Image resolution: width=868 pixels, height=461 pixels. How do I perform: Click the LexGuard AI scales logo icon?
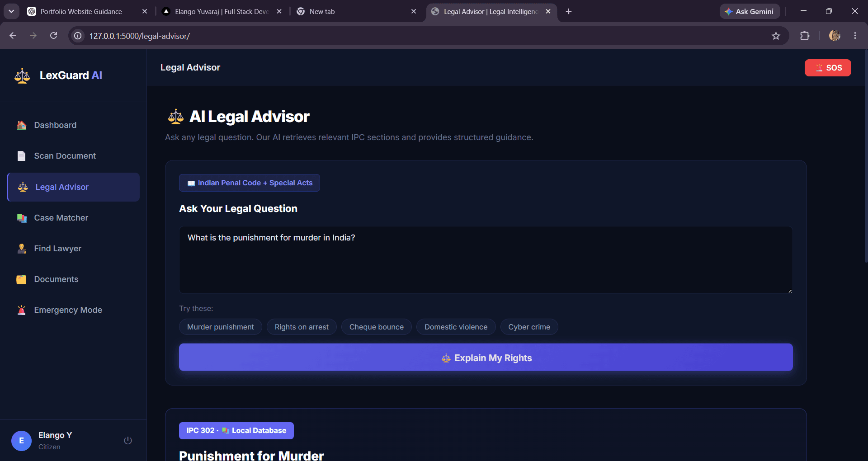22,75
